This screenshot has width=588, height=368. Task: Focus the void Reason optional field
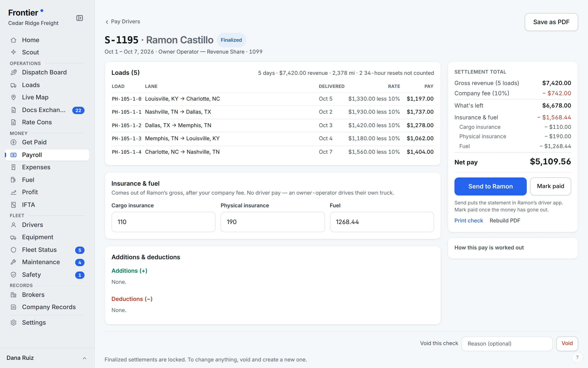(507, 344)
